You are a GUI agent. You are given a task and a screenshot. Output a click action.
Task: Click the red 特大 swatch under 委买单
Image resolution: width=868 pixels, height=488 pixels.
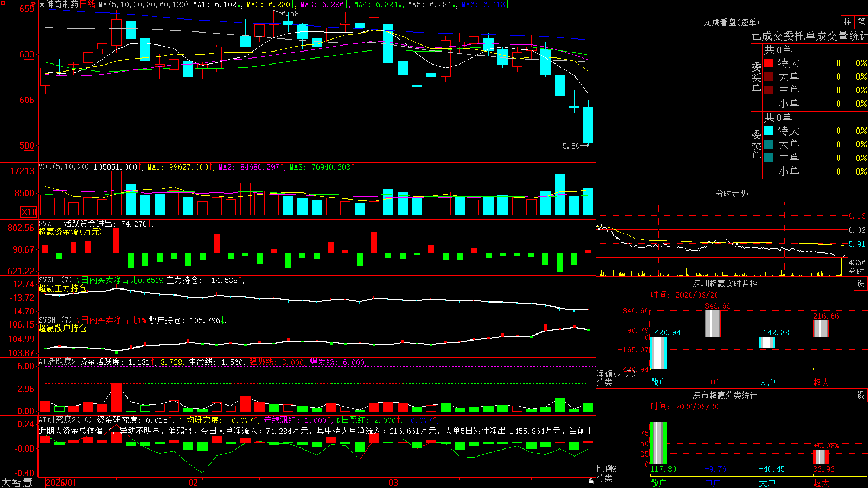(x=768, y=63)
